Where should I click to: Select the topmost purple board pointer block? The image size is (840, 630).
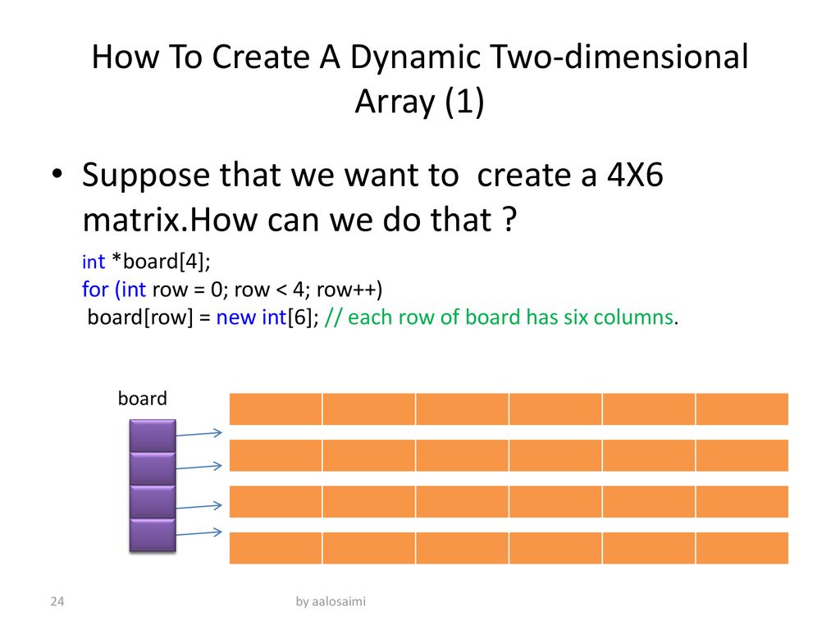[153, 436]
